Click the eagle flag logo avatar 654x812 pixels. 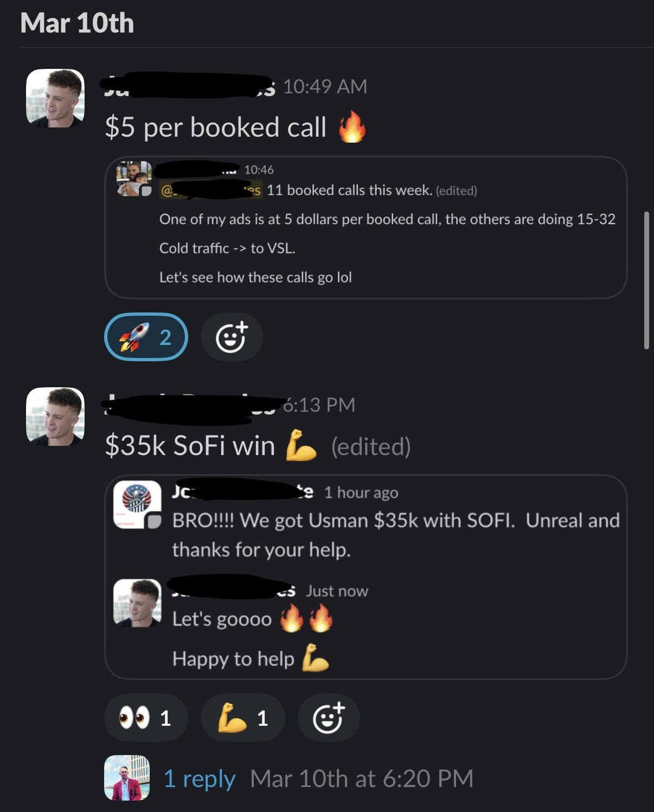point(137,504)
